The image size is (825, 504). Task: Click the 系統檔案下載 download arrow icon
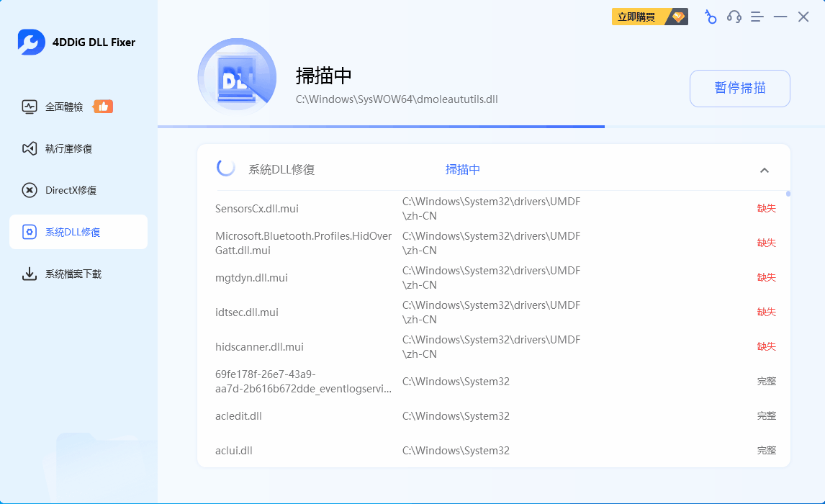[x=30, y=274]
